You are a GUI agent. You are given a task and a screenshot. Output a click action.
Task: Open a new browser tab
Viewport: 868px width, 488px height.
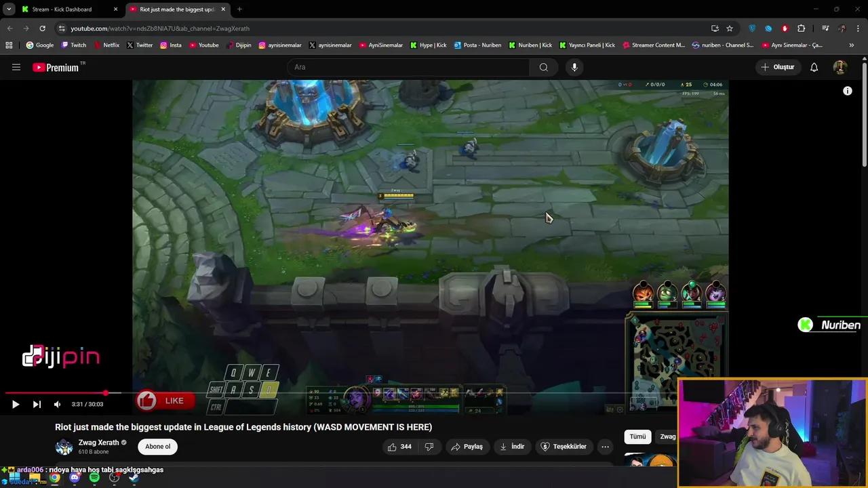click(239, 9)
